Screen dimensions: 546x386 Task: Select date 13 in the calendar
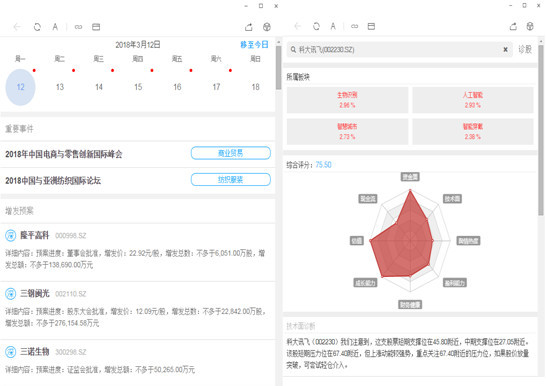pyautogui.click(x=60, y=87)
